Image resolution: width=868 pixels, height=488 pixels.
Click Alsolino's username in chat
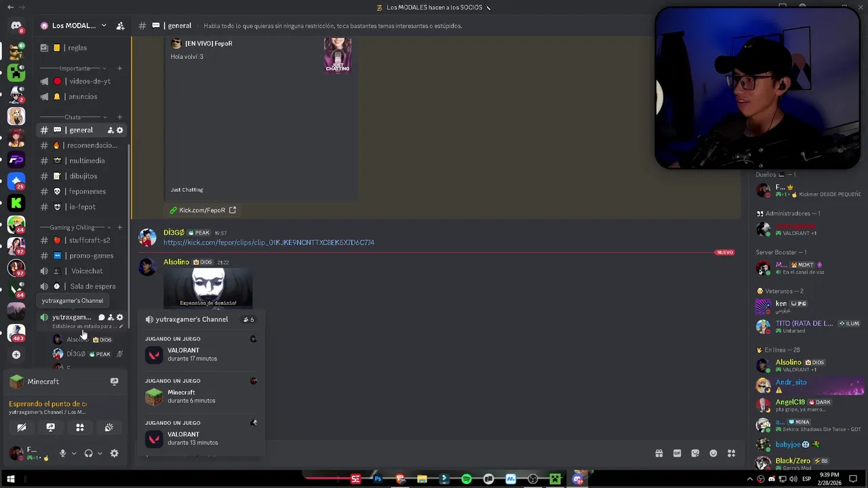[176, 262]
